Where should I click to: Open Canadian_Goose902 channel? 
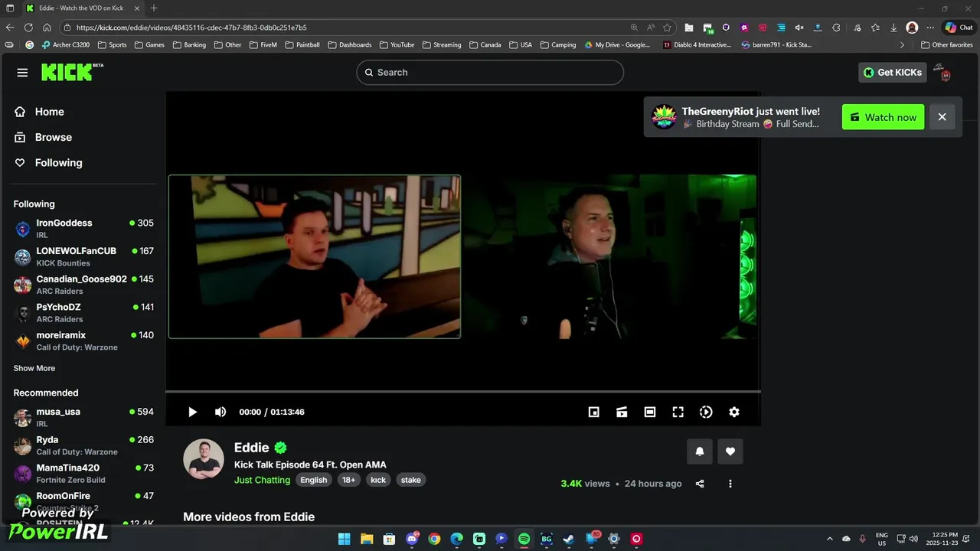tap(83, 285)
